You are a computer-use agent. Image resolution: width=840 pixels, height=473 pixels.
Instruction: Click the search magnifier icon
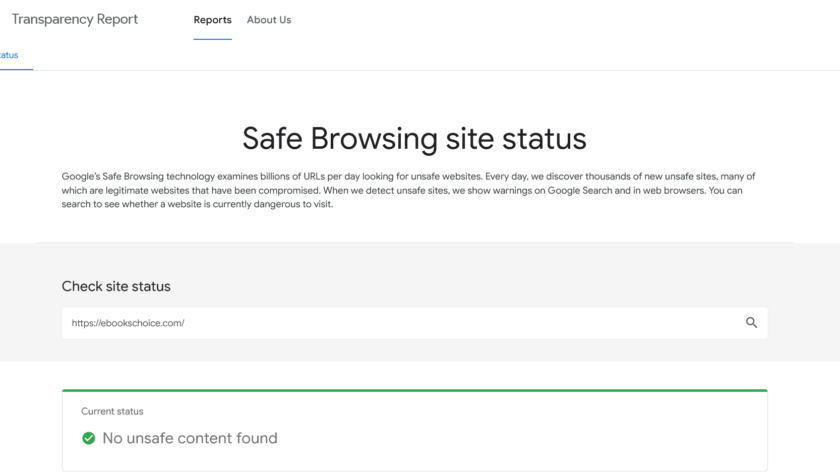(751, 322)
